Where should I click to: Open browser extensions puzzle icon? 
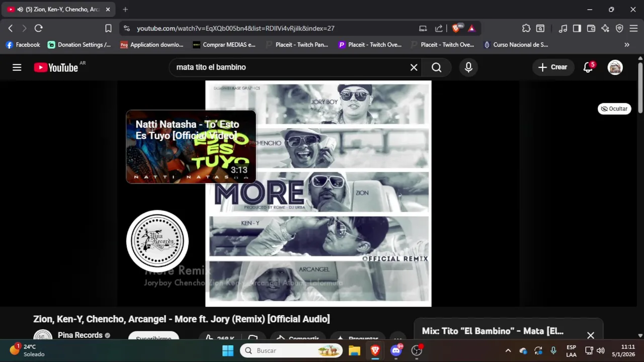tap(526, 29)
